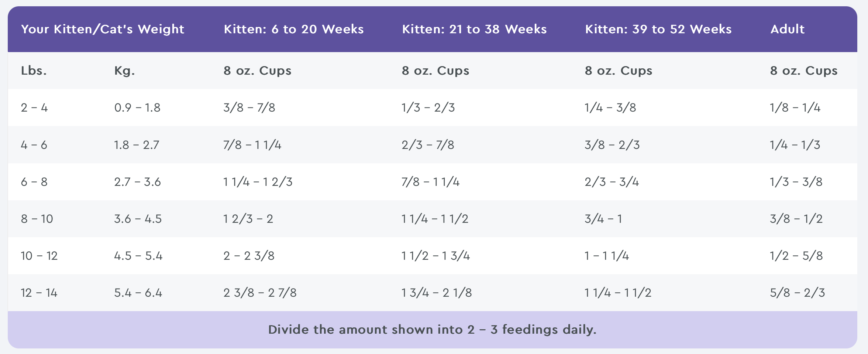Click the "Kitten: 6 to 20 Weeks" header
868x354 pixels.
tap(293, 29)
